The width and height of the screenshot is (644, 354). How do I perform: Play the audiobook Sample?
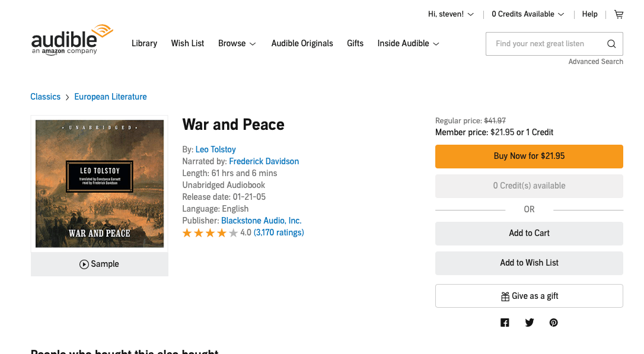[x=99, y=263]
